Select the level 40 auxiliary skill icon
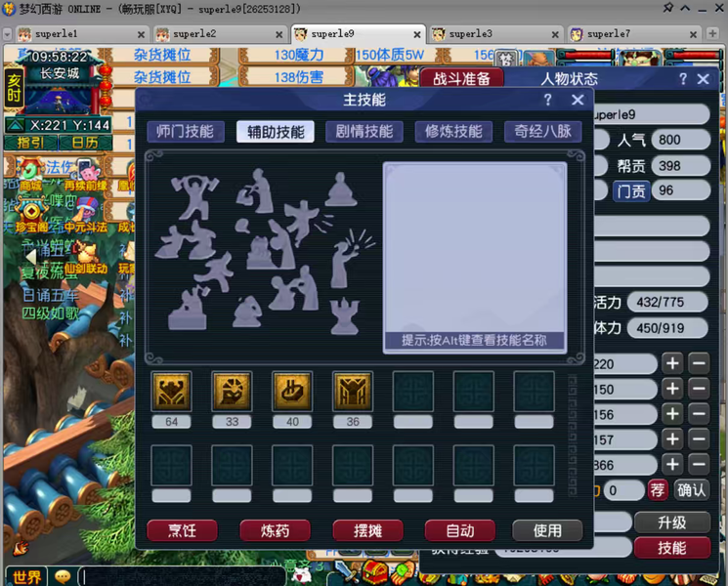The image size is (728, 586). [x=292, y=391]
